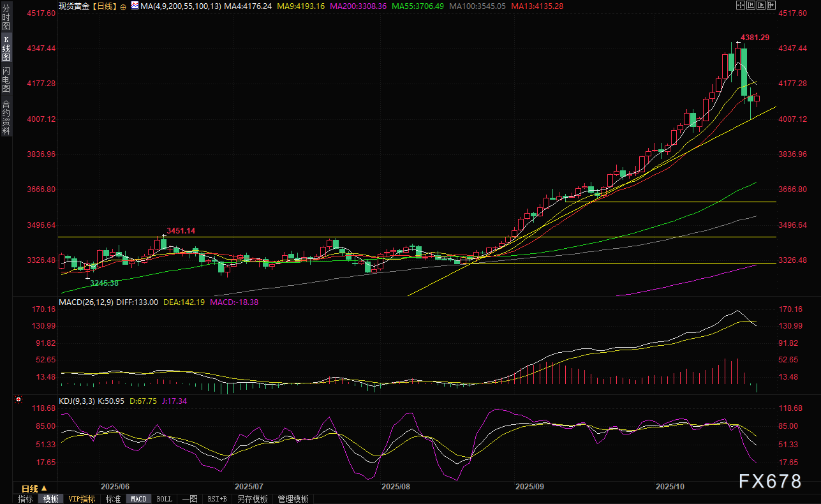Click the MA indicator chart icon
This screenshot has height=504, width=821.
(134, 6)
